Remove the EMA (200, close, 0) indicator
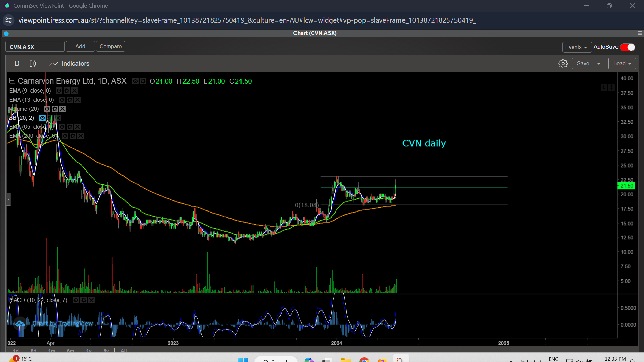Viewport: 644px width, 362px height. point(80,136)
